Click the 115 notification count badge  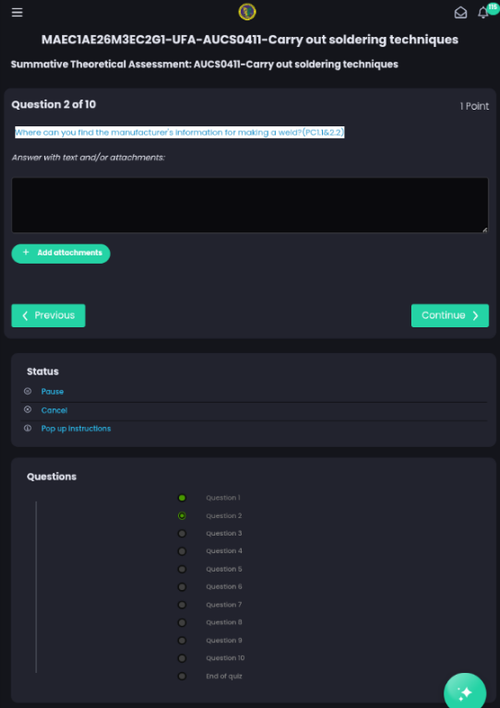pos(493,7)
